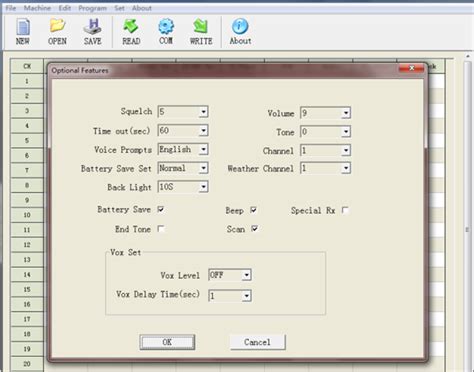
Task: Click the OPEN folder toolbar icon
Action: pos(57,32)
